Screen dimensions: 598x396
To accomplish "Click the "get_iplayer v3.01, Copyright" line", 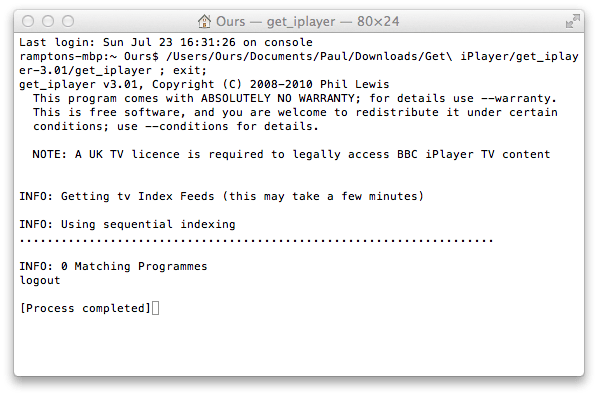I will point(204,84).
